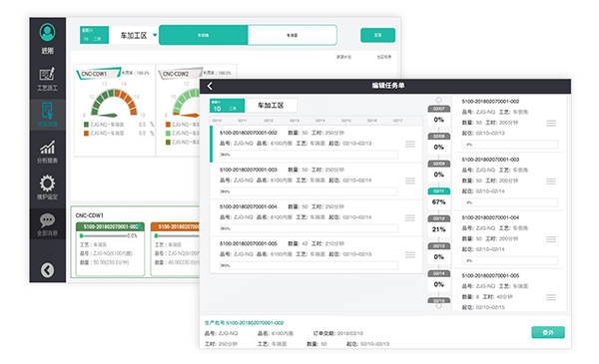Click the green date box in the back window

pyautogui.click(x=95, y=35)
